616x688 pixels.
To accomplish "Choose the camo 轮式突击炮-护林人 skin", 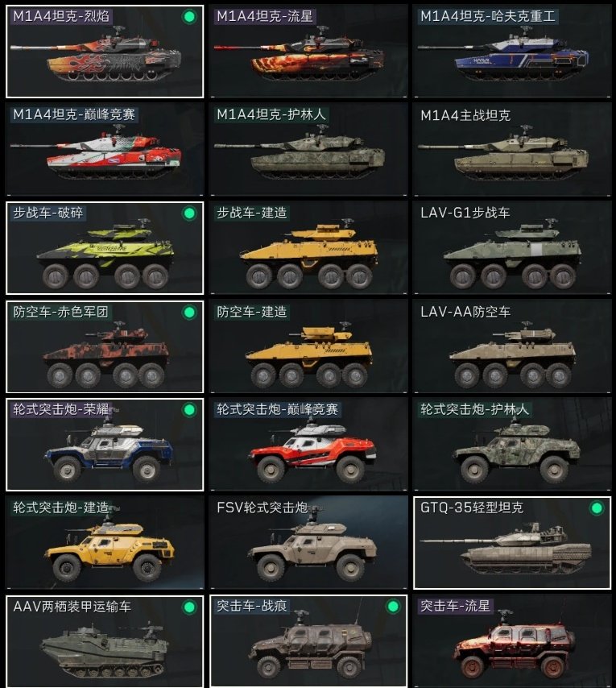I will coord(512,445).
